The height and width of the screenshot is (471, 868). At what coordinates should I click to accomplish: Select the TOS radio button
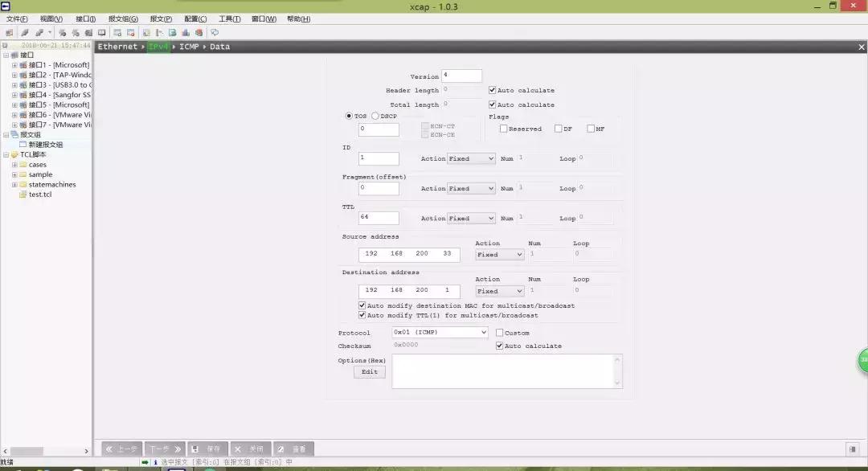[349, 116]
